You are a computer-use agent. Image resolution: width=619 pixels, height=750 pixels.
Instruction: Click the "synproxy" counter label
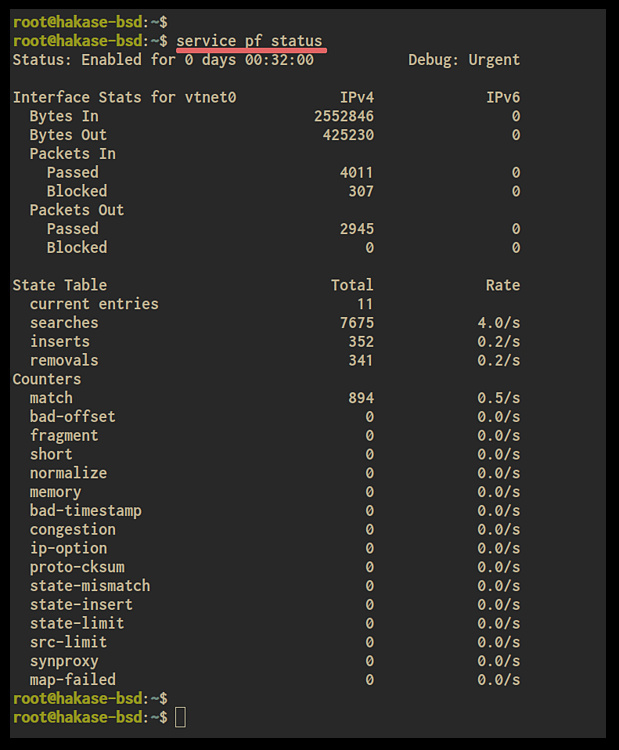64,661
